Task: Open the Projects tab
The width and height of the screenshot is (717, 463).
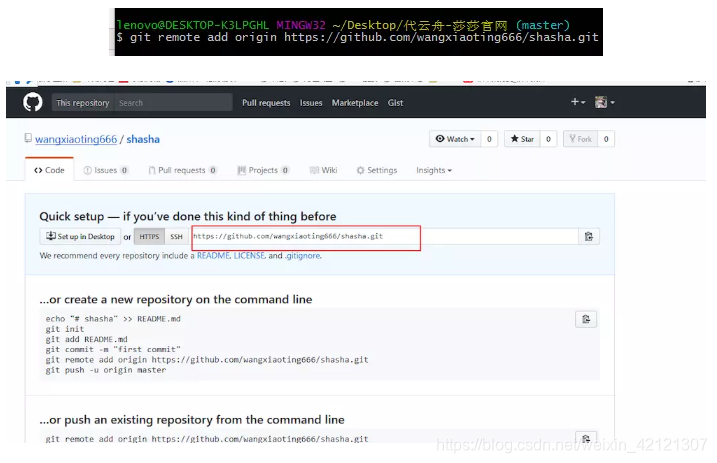Action: pyautogui.click(x=263, y=170)
